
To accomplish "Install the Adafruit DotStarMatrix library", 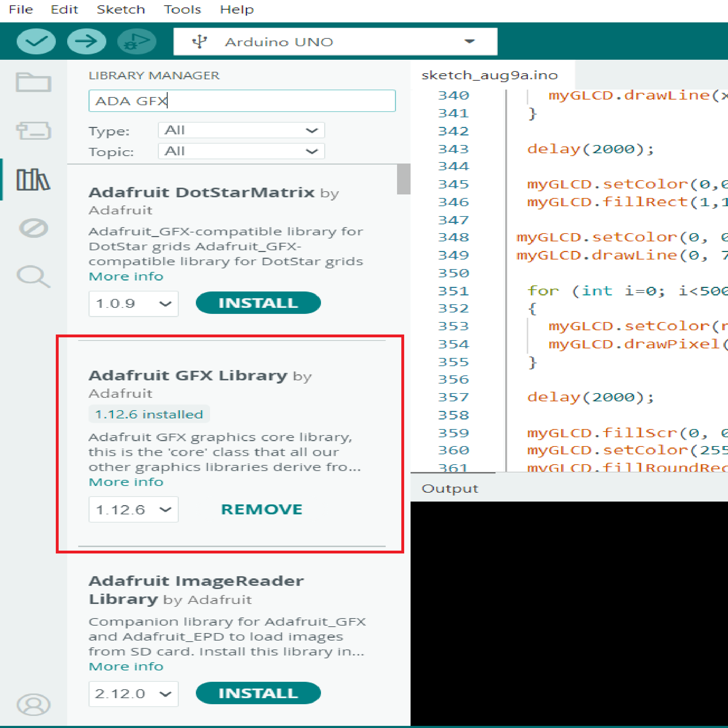I will [x=258, y=303].
